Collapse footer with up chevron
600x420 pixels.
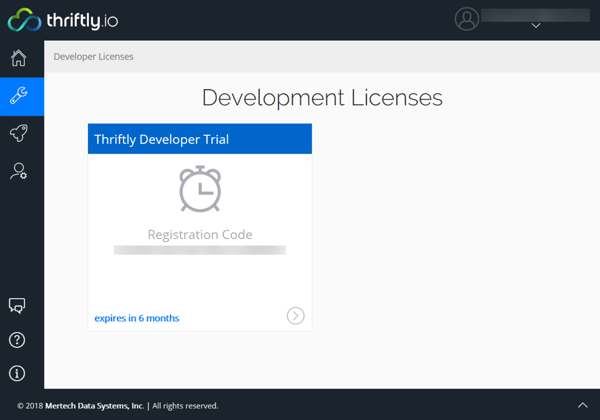tap(582, 405)
